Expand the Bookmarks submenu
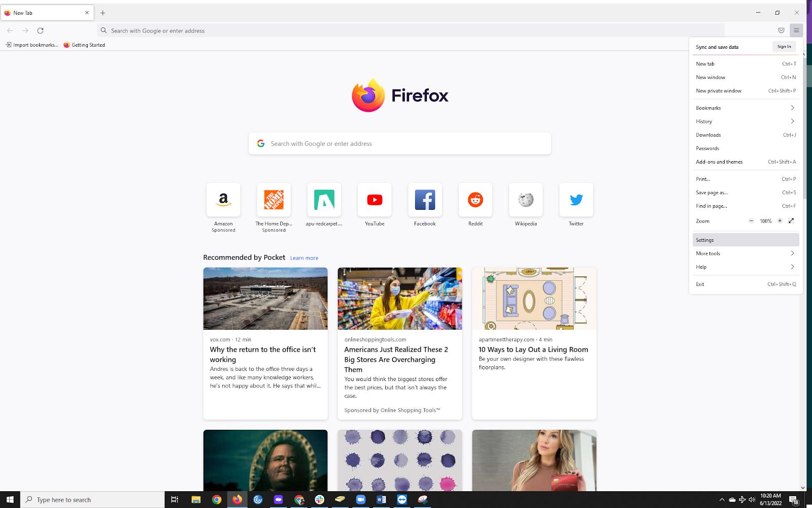Viewport: 812px width, 508px height. (746, 108)
